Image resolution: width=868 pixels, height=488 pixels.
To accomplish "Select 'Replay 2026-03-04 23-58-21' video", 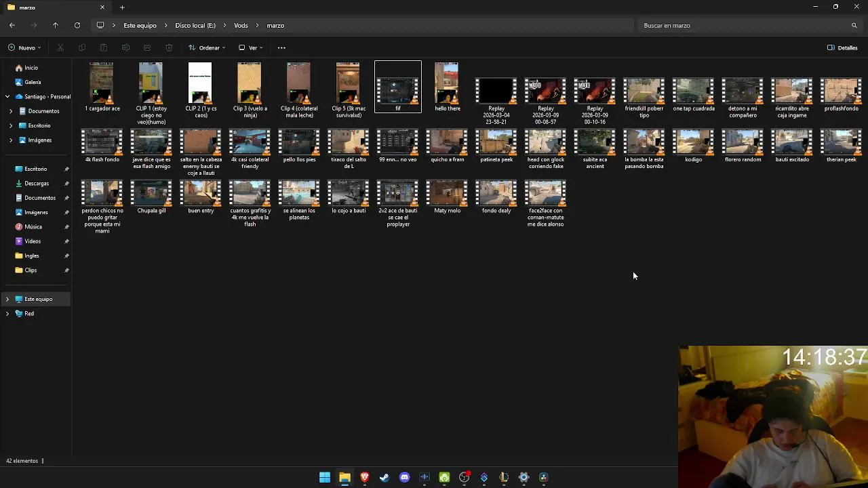I will tap(496, 102).
